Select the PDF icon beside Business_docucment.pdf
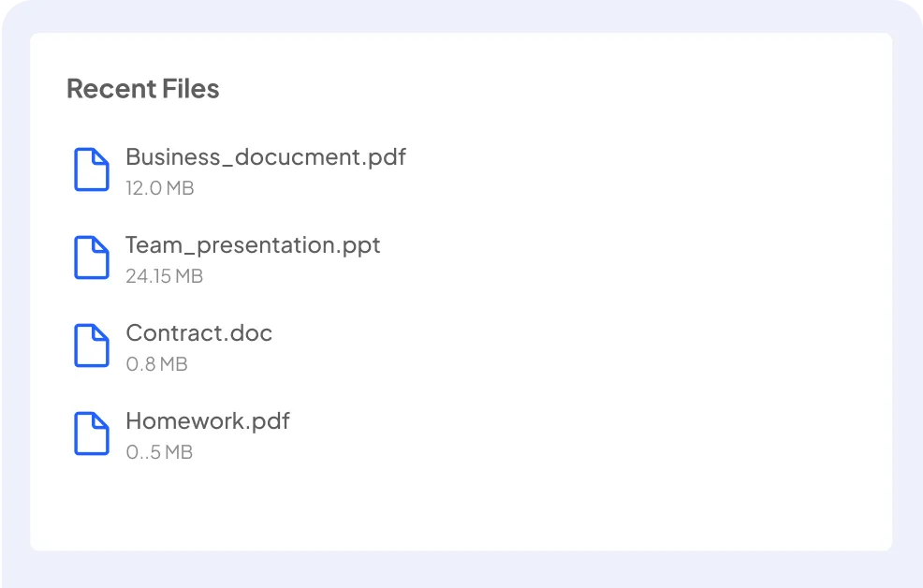Screen dimensions: 923x588 91,169
